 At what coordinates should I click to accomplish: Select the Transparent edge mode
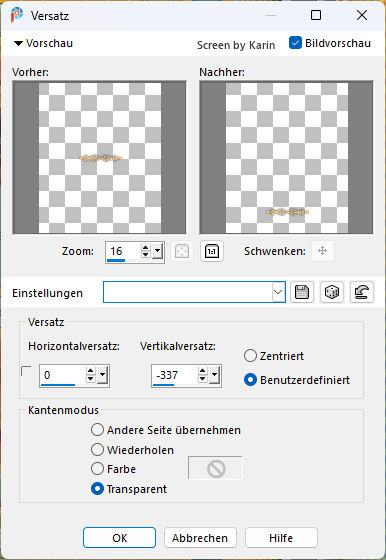point(97,489)
